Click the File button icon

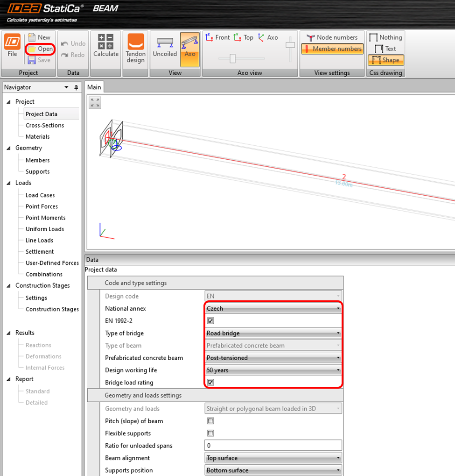[x=12, y=43]
